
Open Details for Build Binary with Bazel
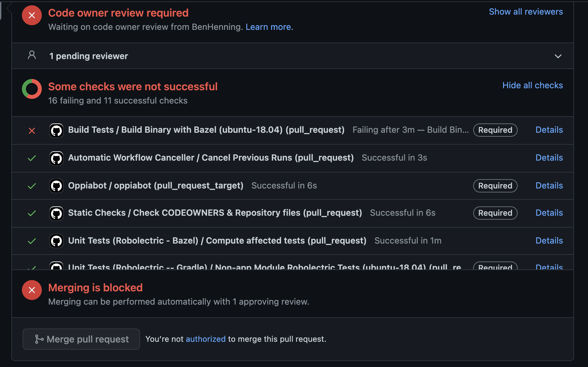click(549, 130)
